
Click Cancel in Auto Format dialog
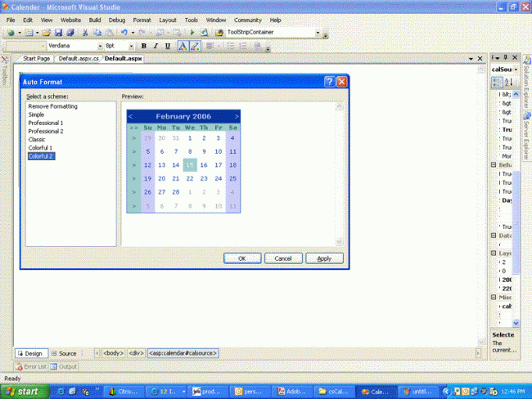[x=283, y=258]
